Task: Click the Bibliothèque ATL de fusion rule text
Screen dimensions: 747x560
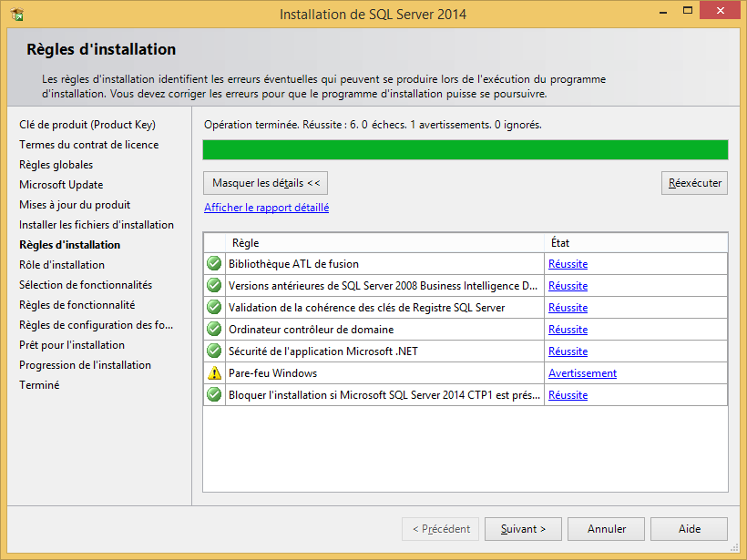Action: 293,264
